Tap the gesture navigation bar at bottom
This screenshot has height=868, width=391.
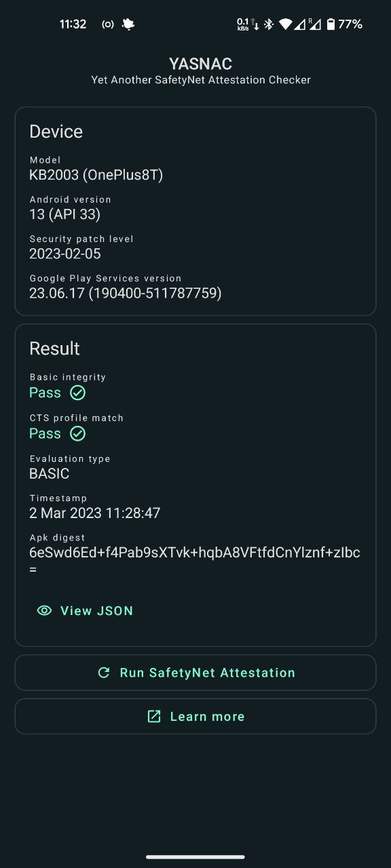pos(195,856)
